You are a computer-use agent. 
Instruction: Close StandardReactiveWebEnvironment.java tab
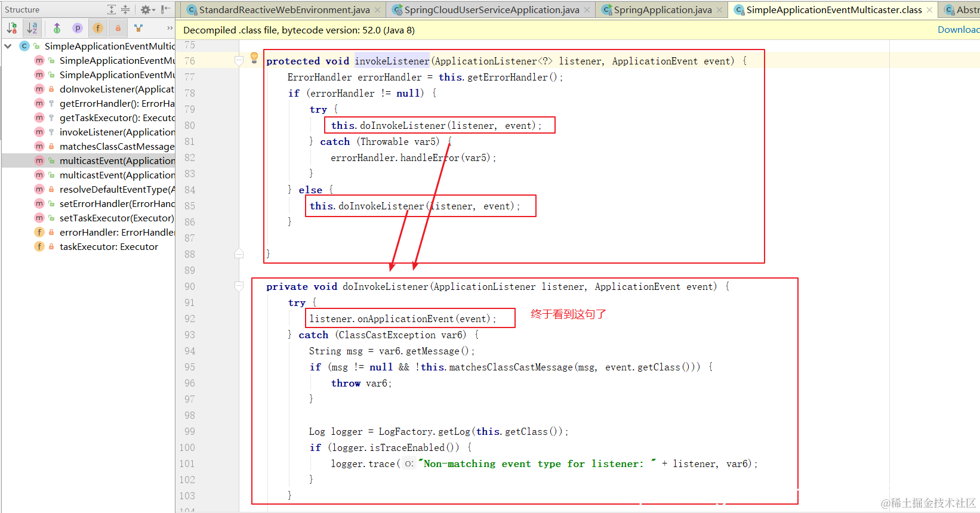point(377,10)
